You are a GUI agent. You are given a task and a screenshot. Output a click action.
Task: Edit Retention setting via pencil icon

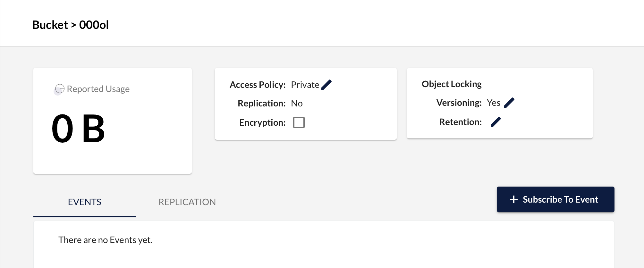(496, 122)
